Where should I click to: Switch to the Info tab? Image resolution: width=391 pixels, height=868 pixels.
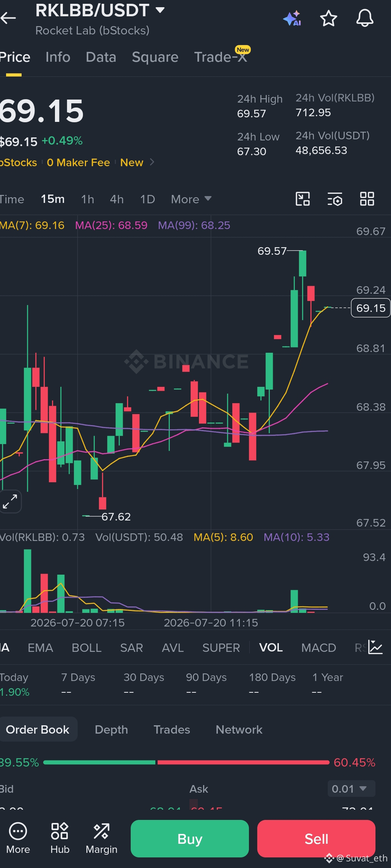(x=58, y=57)
